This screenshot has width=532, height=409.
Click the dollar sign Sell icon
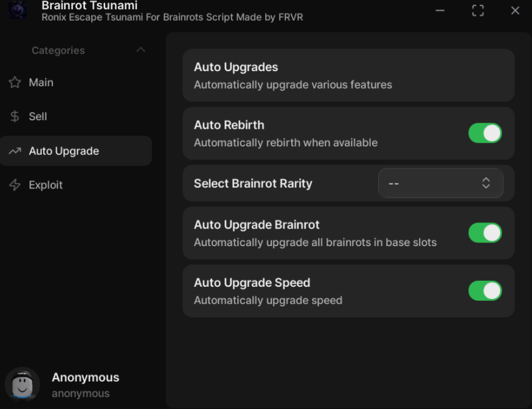[15, 117]
